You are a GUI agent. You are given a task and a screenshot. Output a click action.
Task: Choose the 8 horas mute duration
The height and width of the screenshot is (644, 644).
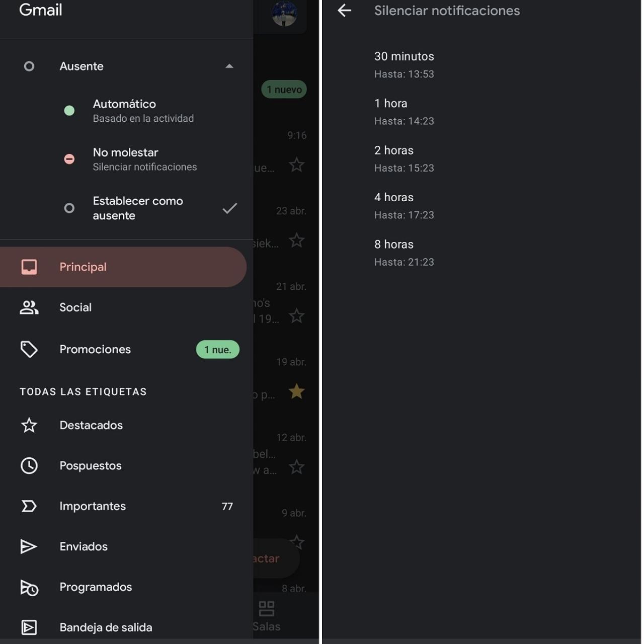click(404, 253)
